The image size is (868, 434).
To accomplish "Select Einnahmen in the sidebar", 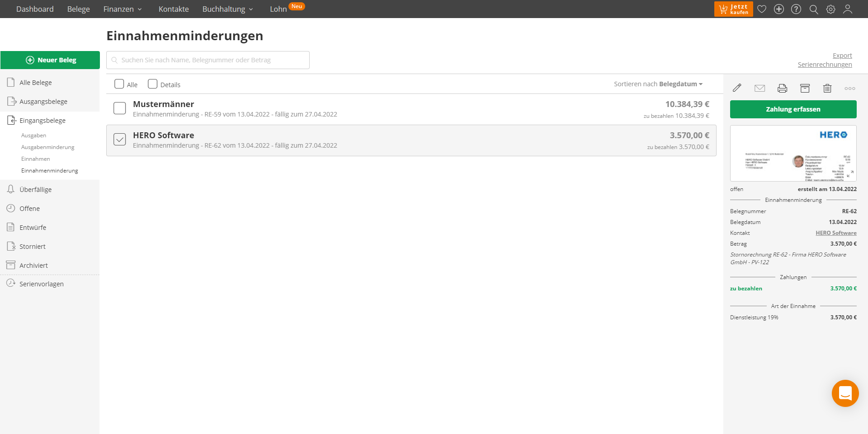I will (x=35, y=159).
